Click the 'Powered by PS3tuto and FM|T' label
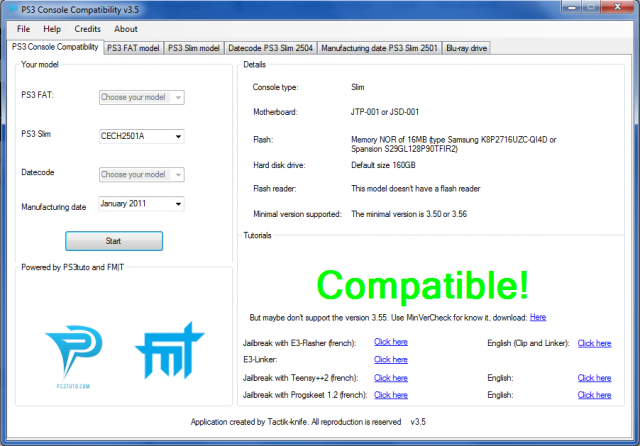This screenshot has height=446, width=640. 72,267
